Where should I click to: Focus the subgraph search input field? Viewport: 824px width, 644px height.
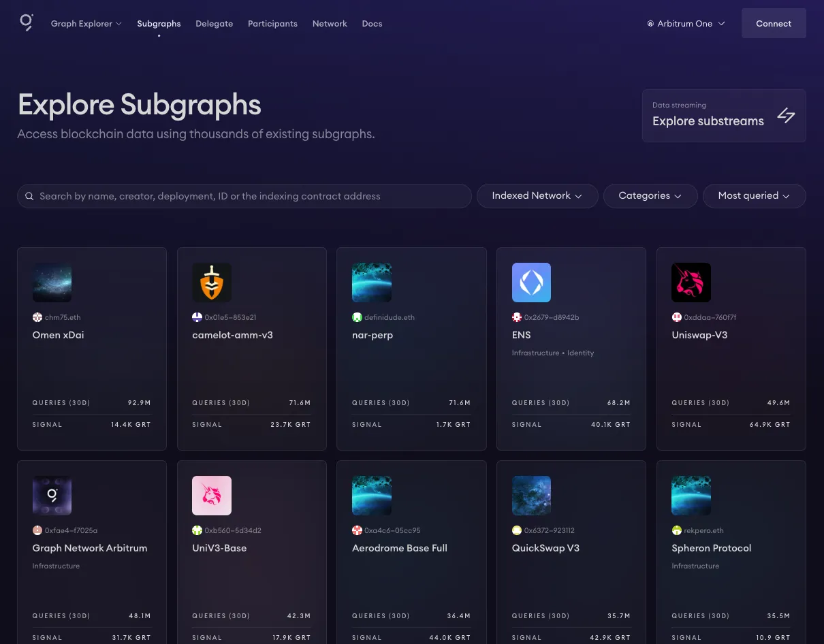click(x=252, y=196)
